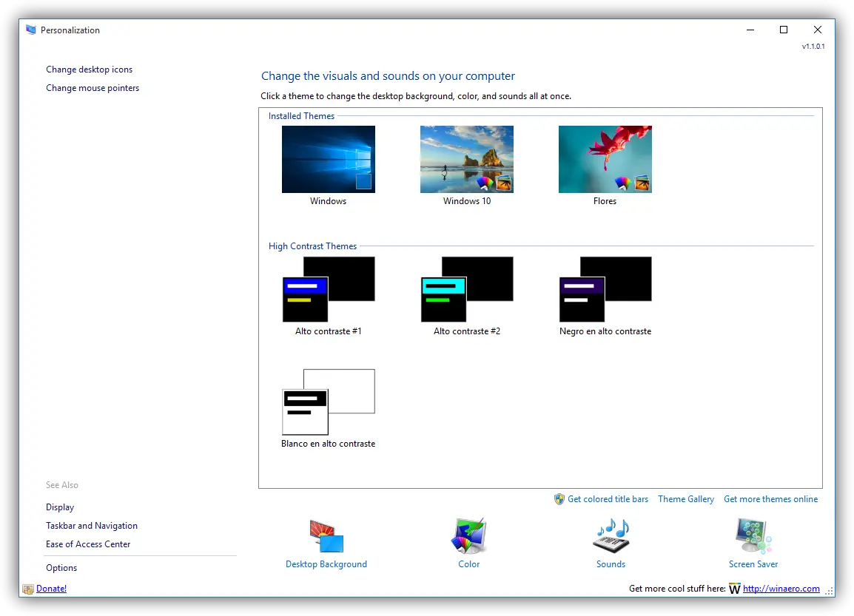The image size is (854, 616).
Task: Open the Display link
Action: tap(60, 507)
